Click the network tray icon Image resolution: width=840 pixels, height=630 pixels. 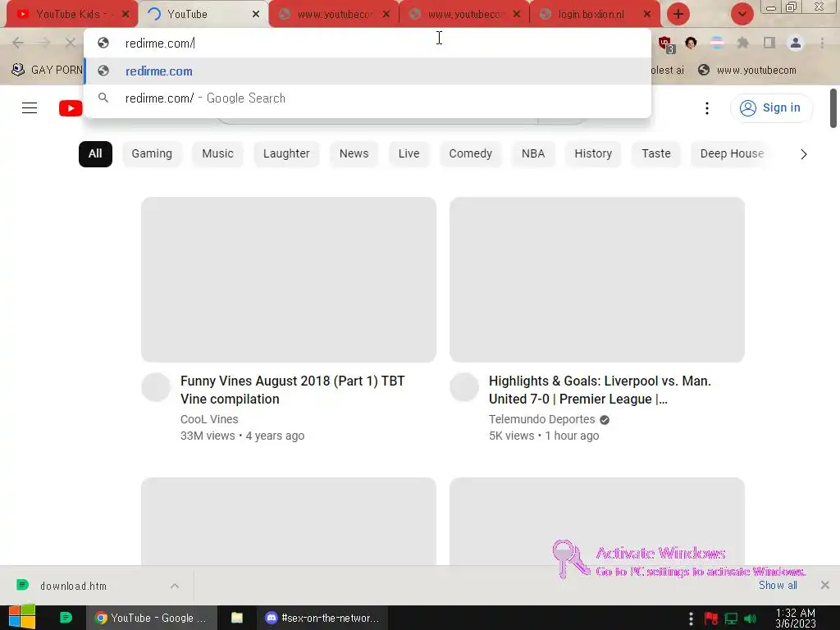pos(731,619)
